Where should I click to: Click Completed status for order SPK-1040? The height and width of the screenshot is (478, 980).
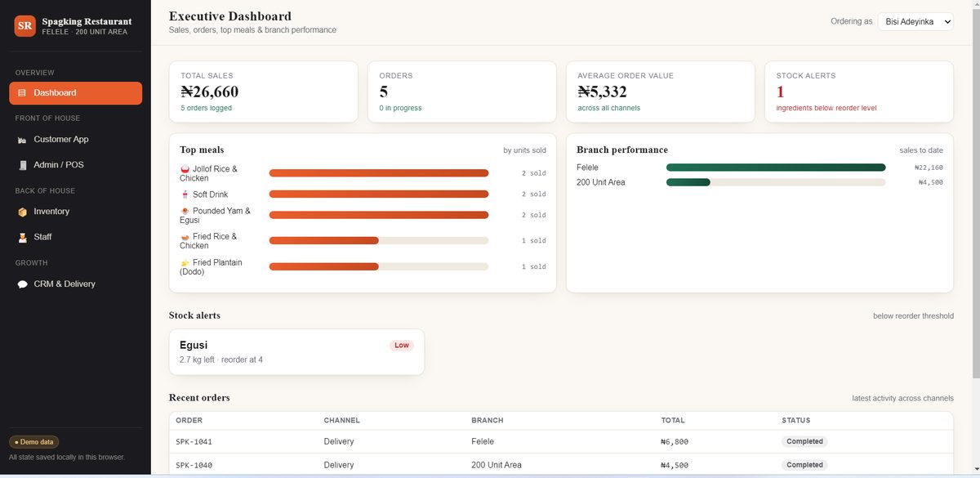pyautogui.click(x=804, y=465)
